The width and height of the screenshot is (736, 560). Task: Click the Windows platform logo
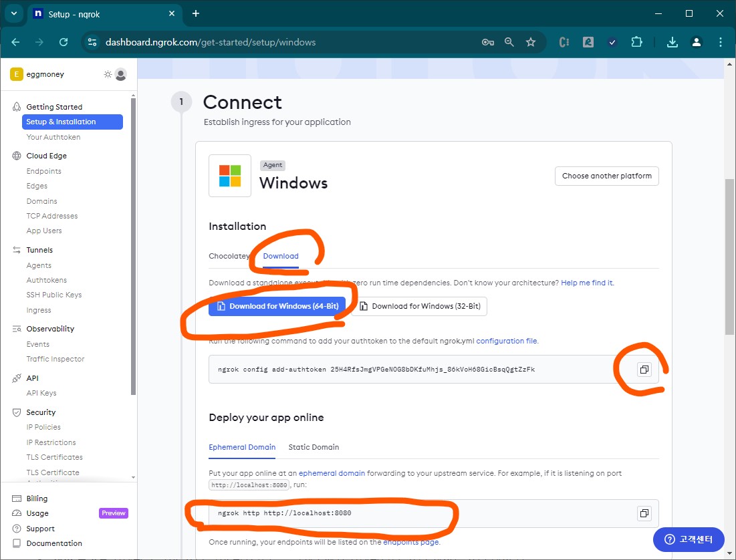(x=230, y=176)
